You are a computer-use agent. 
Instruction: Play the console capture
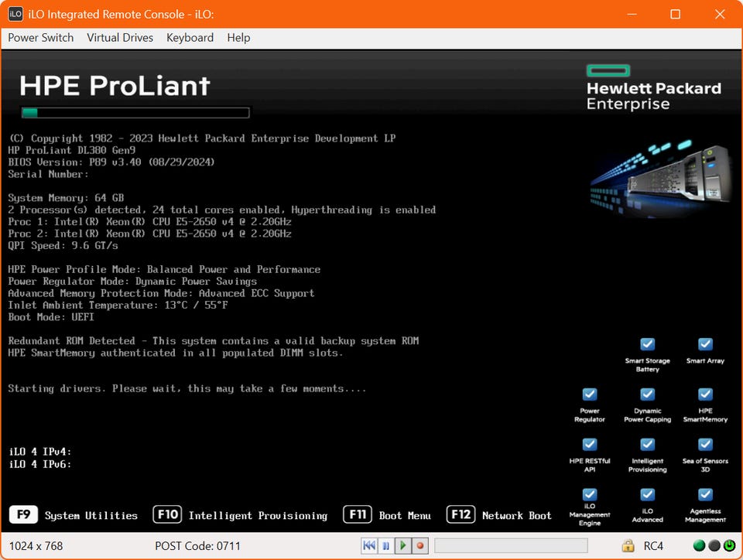point(402,546)
